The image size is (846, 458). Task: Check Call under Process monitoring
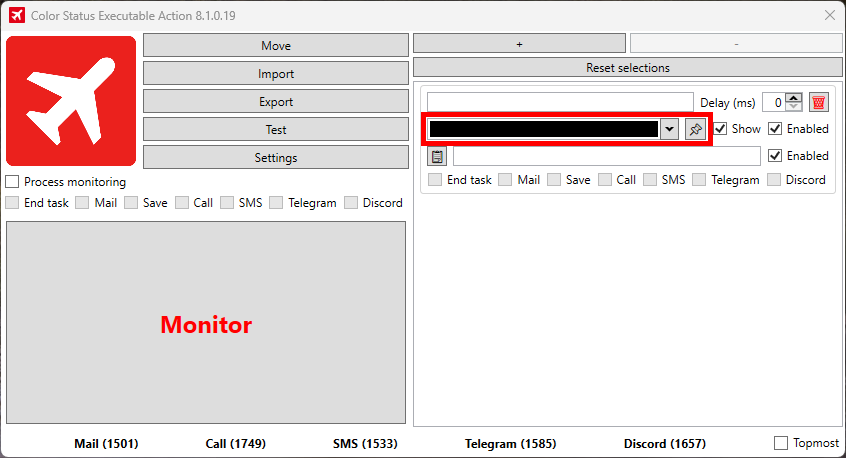[x=182, y=203]
